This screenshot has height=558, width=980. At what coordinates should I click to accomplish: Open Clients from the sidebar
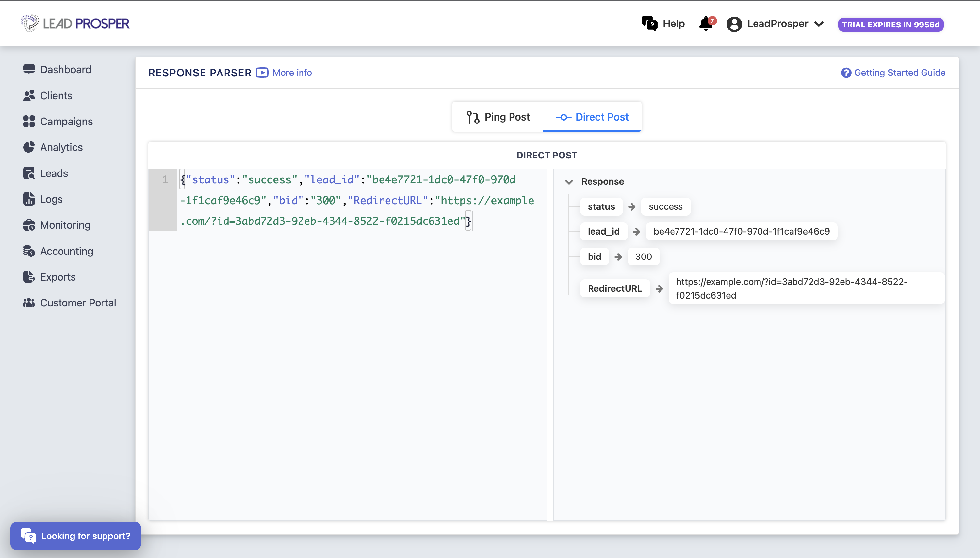click(47, 95)
